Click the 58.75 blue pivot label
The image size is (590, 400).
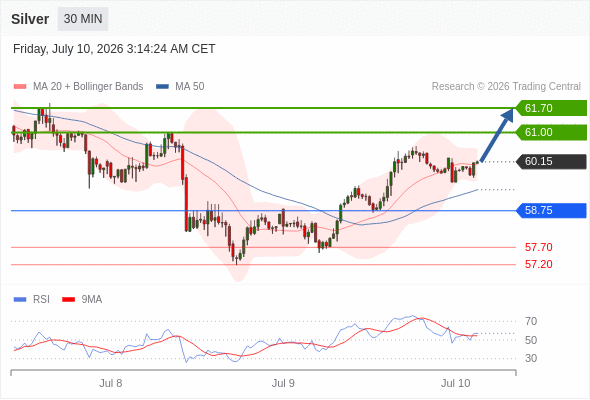(x=552, y=210)
